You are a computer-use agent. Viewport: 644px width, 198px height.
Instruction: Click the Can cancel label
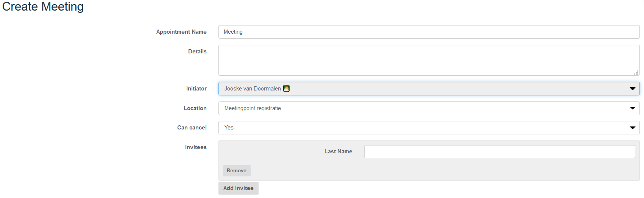pyautogui.click(x=192, y=128)
